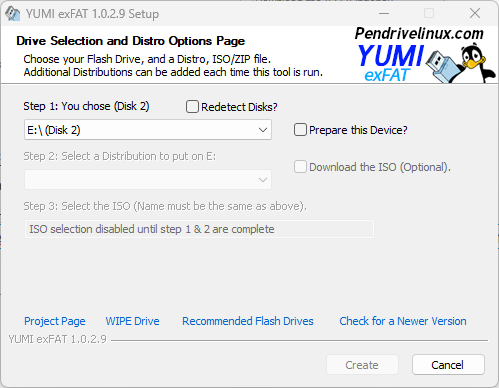Minimize the YUMI Setup window

click(384, 14)
